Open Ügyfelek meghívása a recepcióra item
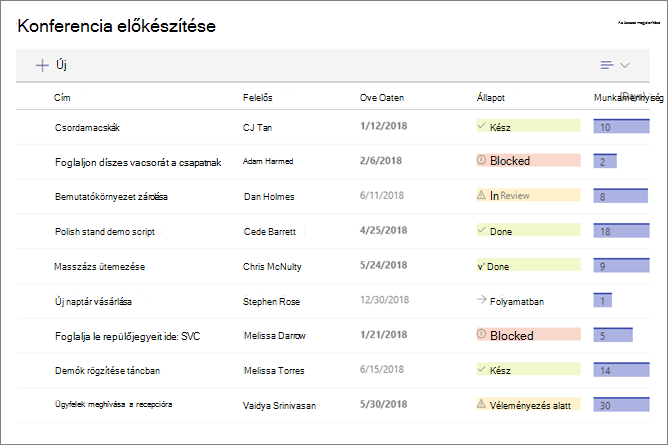 (x=113, y=404)
